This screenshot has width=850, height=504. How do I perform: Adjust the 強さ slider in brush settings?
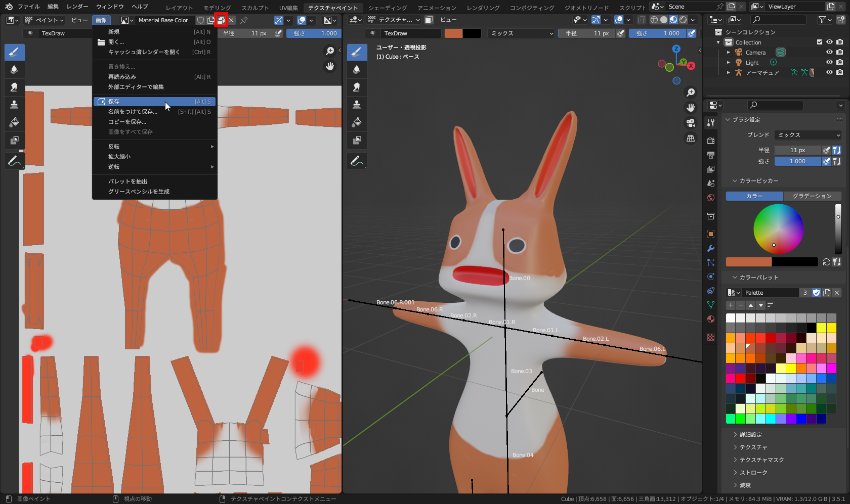797,161
